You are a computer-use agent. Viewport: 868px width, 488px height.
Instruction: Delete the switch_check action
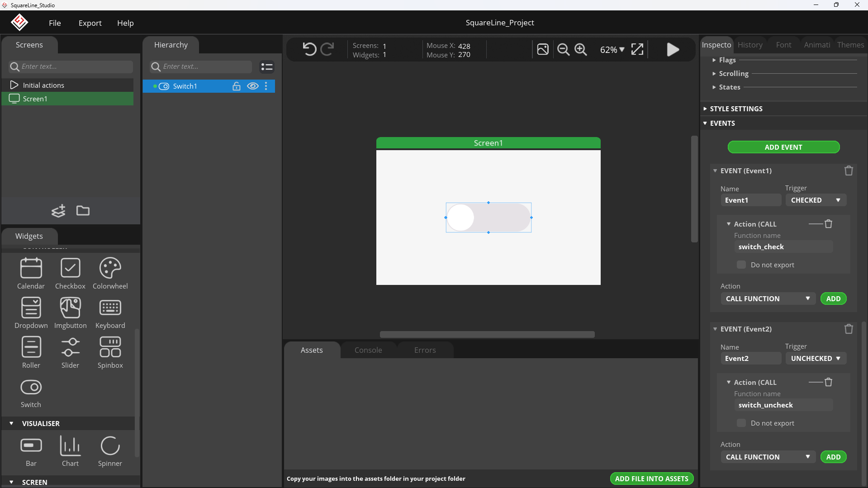(828, 224)
